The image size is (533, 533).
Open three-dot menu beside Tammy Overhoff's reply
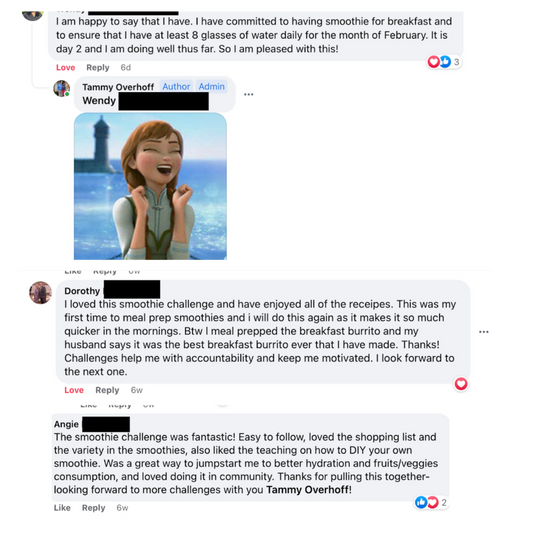(x=248, y=94)
